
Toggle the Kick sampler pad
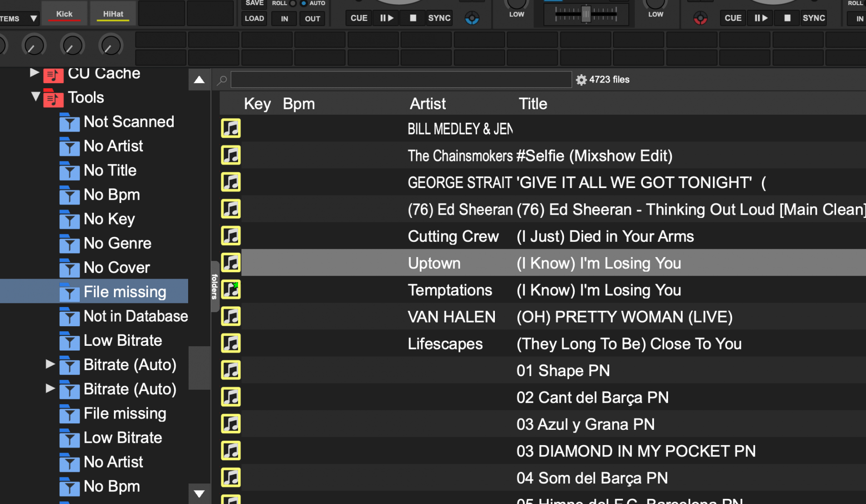coord(64,14)
